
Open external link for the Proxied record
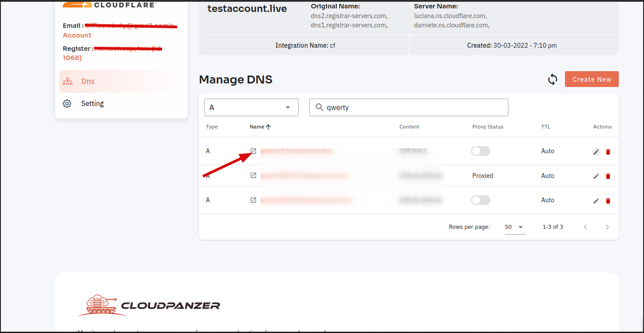[x=253, y=175]
